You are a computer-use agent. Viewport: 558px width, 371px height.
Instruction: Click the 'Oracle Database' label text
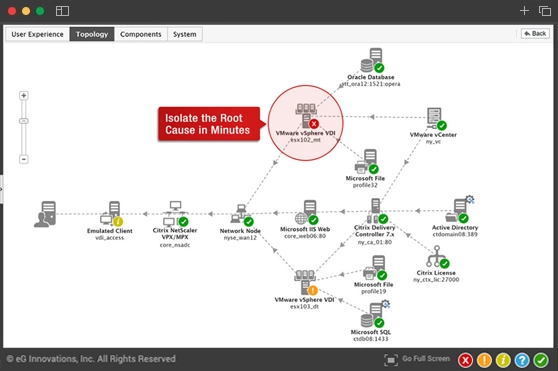pyautogui.click(x=371, y=77)
